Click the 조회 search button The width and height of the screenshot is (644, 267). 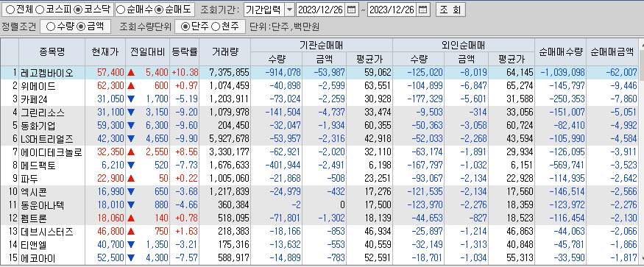pyautogui.click(x=450, y=10)
